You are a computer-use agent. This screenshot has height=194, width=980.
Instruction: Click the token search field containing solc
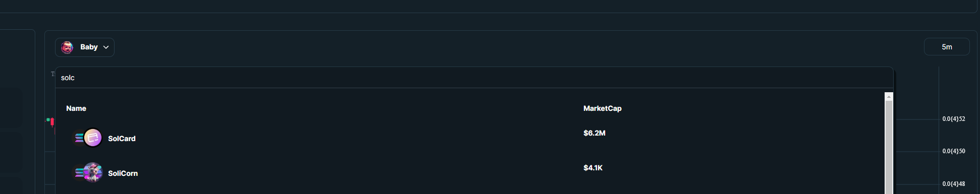(474, 78)
